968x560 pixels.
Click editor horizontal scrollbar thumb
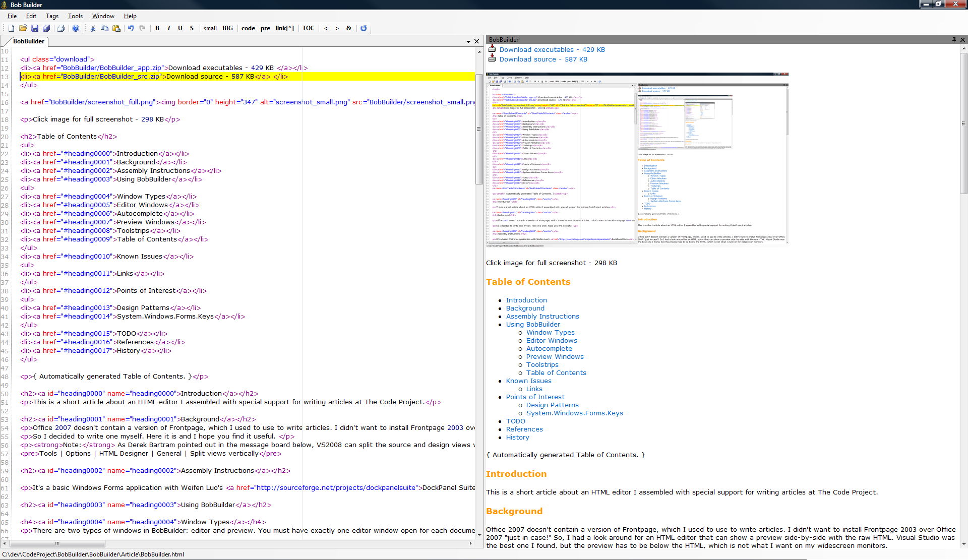coord(57,543)
